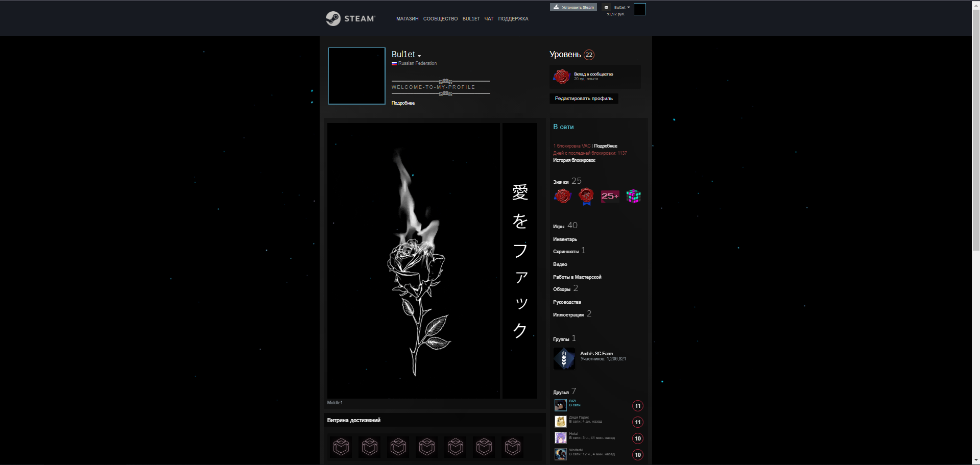
Task: Expand profile summary via Подробнее link
Action: click(403, 103)
